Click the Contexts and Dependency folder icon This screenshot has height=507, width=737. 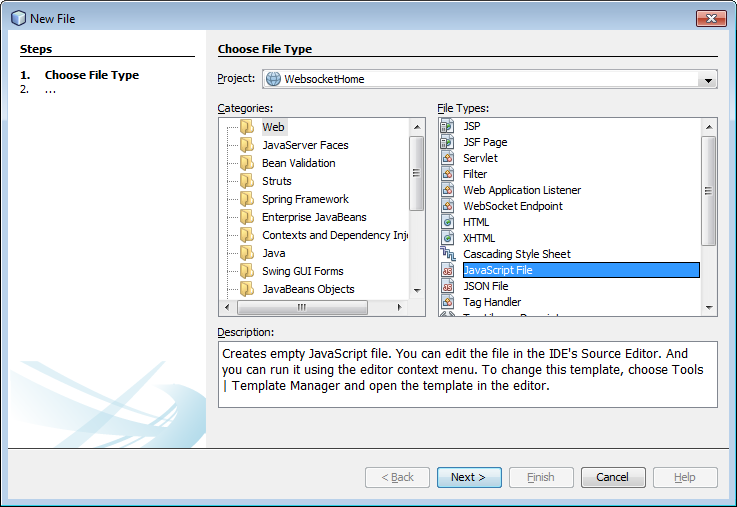click(x=247, y=235)
